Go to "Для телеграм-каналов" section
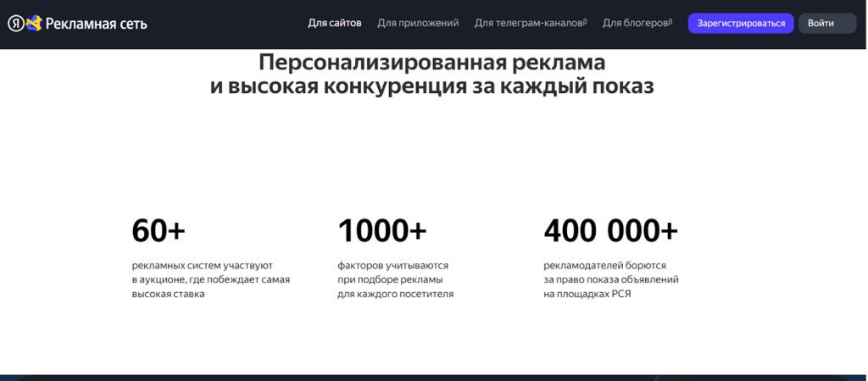868x381 pixels. pyautogui.click(x=531, y=23)
